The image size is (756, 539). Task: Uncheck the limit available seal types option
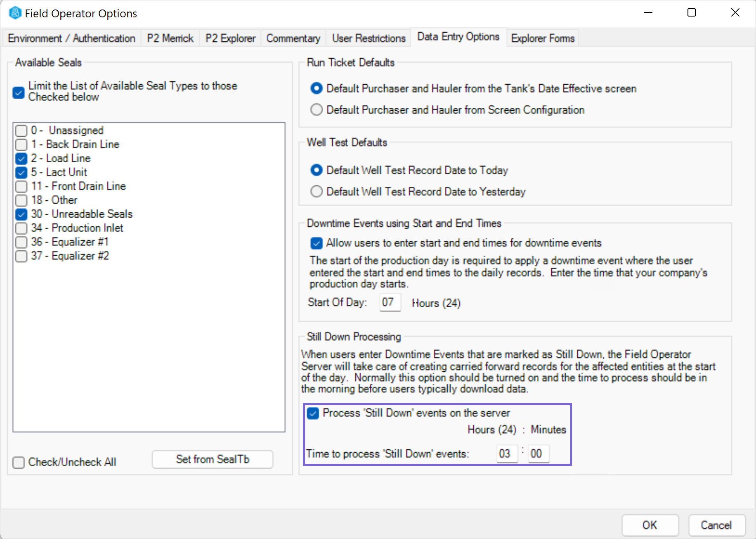19,93
